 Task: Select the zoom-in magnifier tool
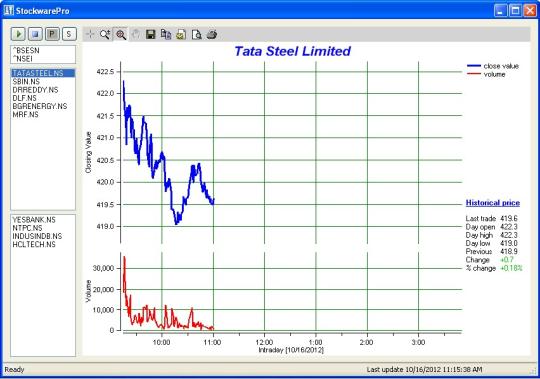click(x=105, y=34)
